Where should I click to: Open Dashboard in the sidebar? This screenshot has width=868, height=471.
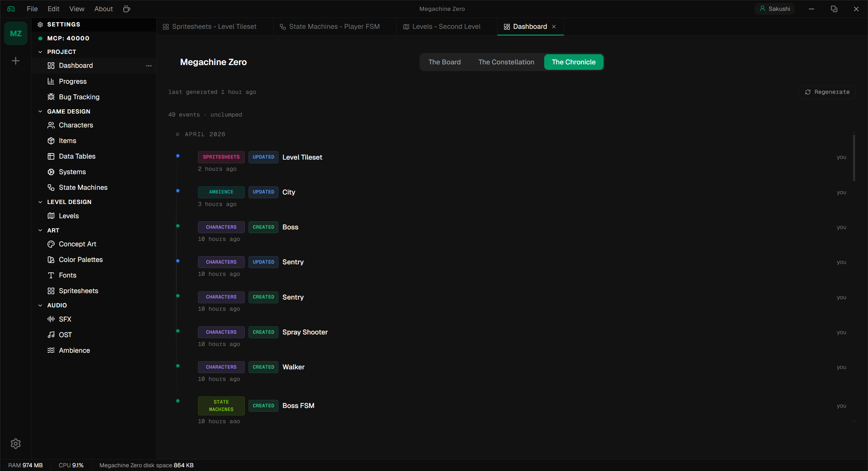[x=94, y=65]
